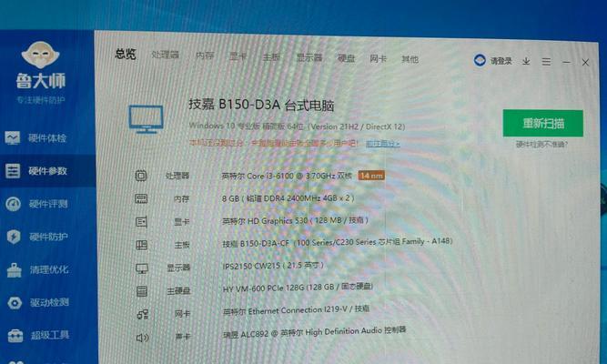This screenshot has width=607, height=364.
Task: Switch to the 网卡 tab
Action: 379,59
